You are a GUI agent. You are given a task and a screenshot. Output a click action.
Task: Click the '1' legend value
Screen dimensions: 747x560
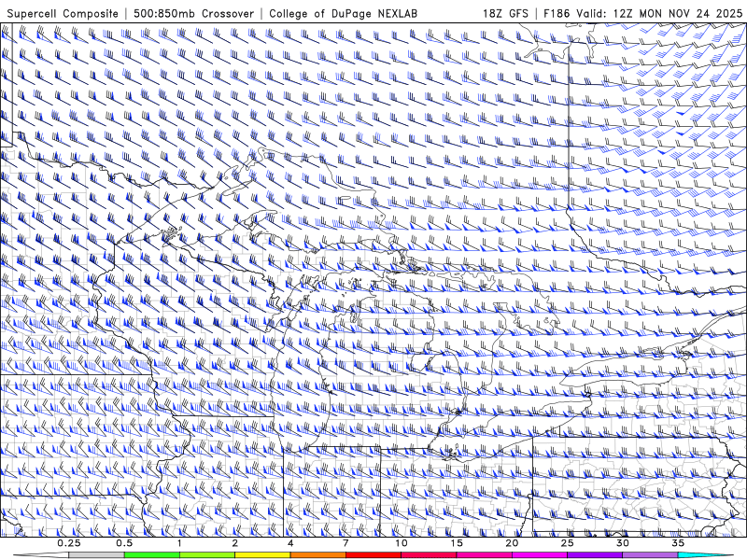click(179, 543)
